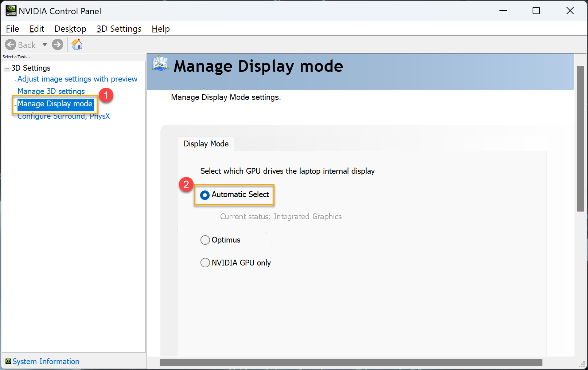The width and height of the screenshot is (588, 370).
Task: Select the Automatic Select radio button
Action: [205, 195]
